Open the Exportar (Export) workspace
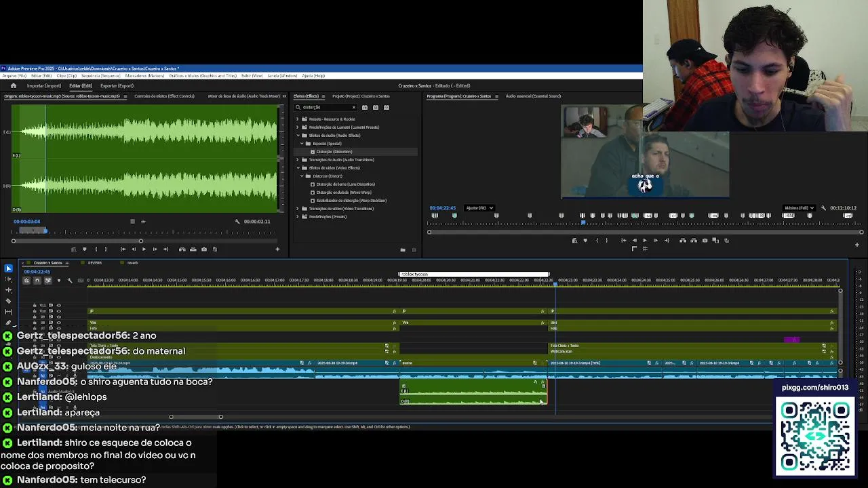 pos(117,86)
